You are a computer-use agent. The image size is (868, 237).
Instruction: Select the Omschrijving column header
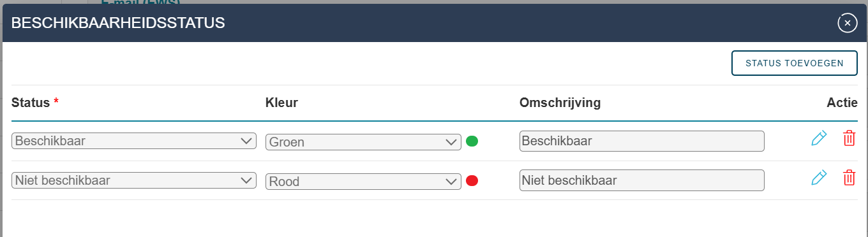(x=560, y=103)
